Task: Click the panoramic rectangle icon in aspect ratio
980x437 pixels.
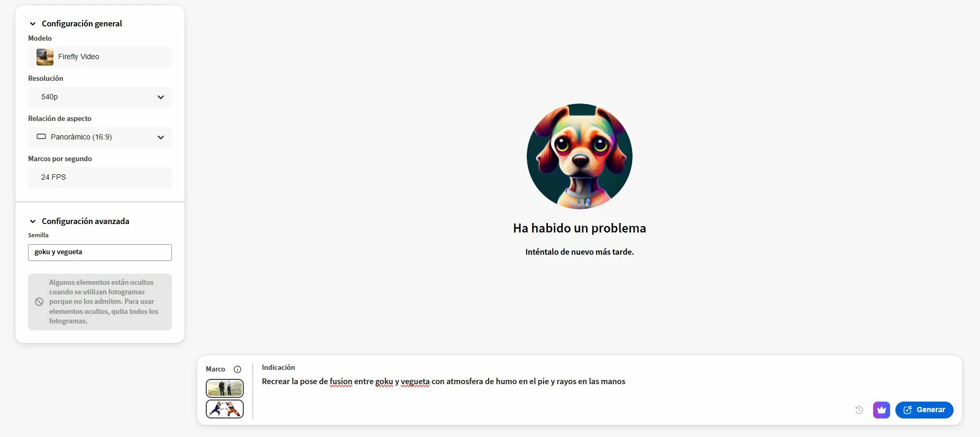Action: [x=41, y=137]
